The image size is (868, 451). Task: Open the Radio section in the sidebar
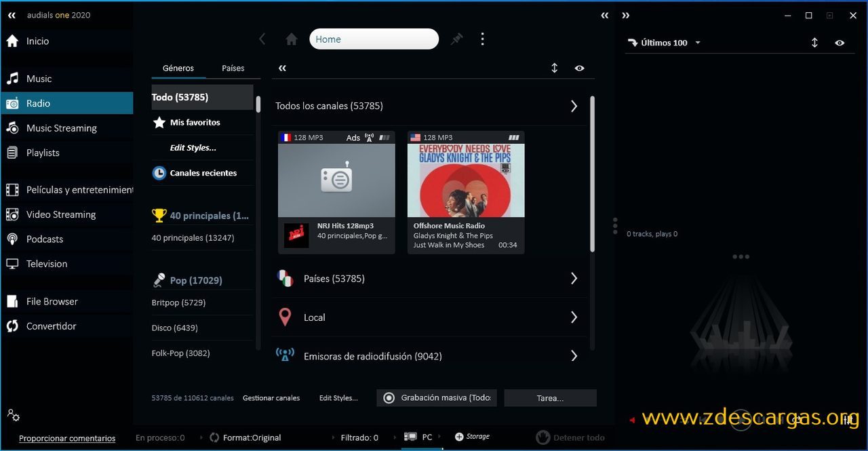pos(66,103)
